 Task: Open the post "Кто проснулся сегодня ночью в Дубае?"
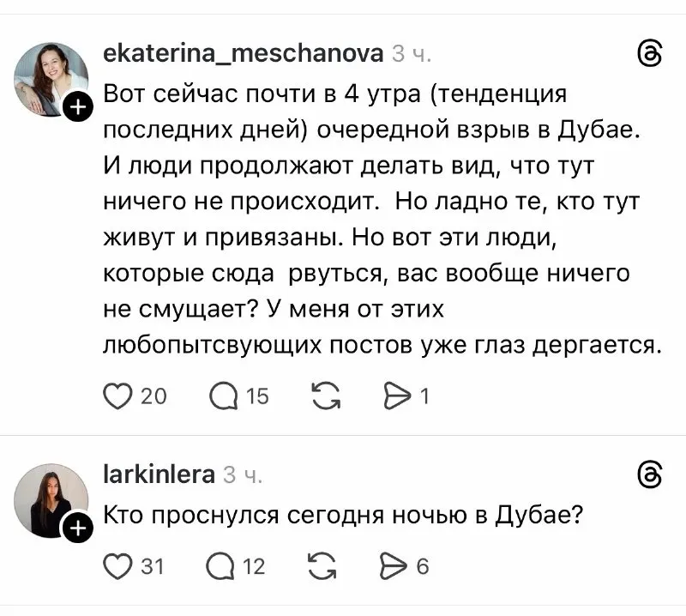[x=343, y=515]
